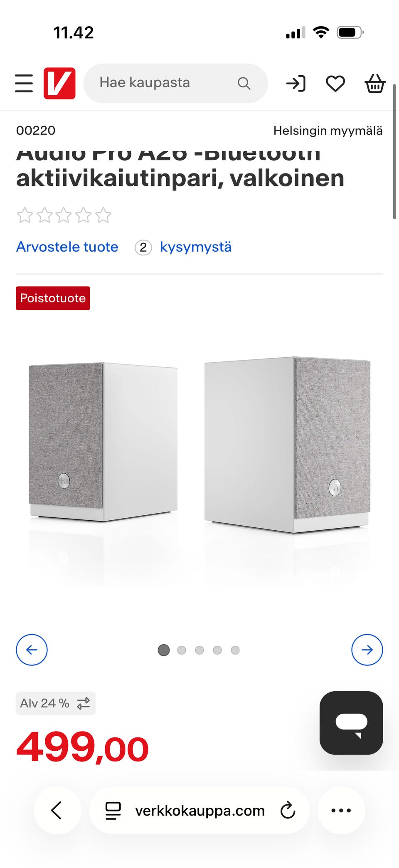Tap the search magnifier icon
The image size is (399, 868).
[244, 84]
